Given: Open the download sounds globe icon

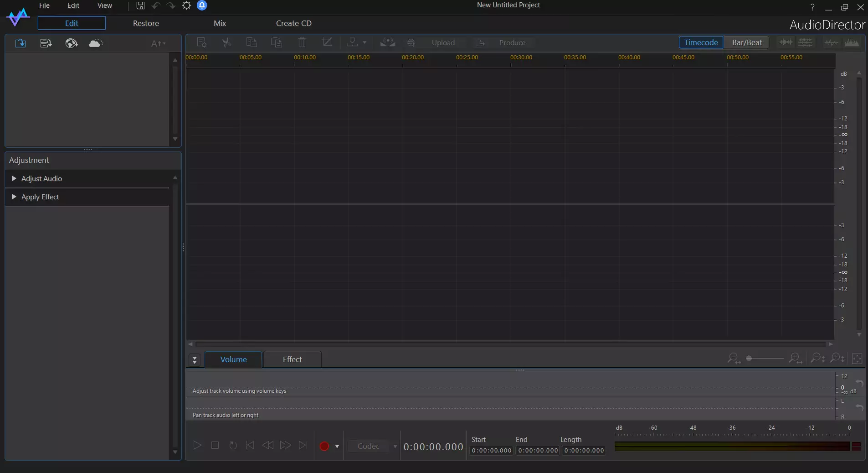Looking at the screenshot, I should coord(71,43).
